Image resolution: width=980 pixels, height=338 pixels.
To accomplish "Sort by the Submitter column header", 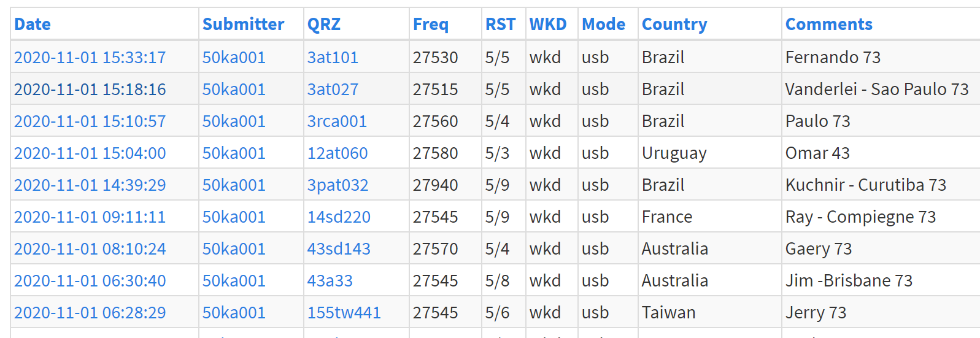I will click(243, 25).
